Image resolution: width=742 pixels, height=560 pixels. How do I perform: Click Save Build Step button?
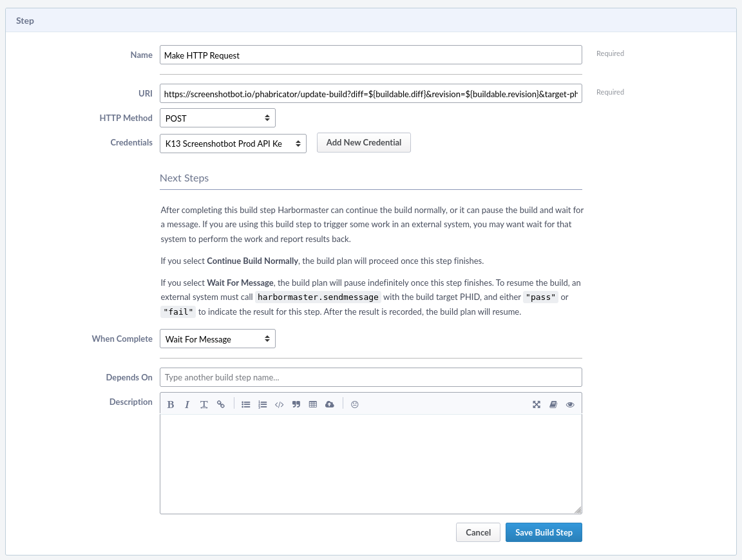[544, 532]
